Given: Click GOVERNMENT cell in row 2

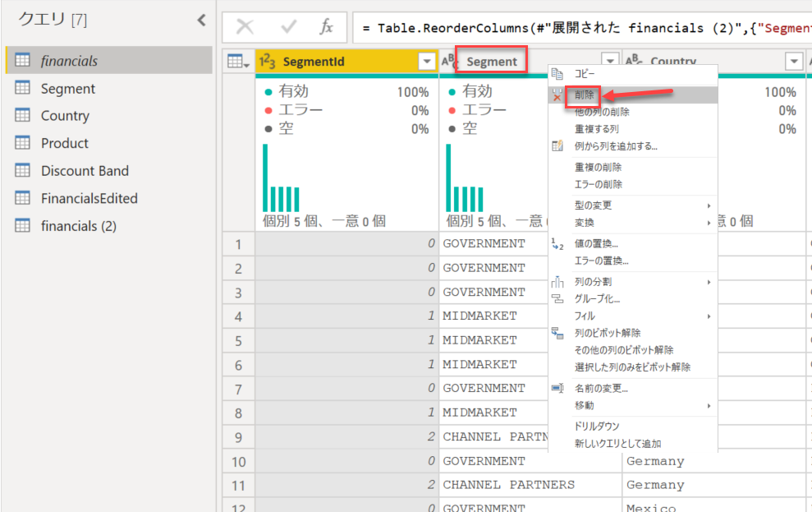Looking at the screenshot, I should (x=493, y=268).
